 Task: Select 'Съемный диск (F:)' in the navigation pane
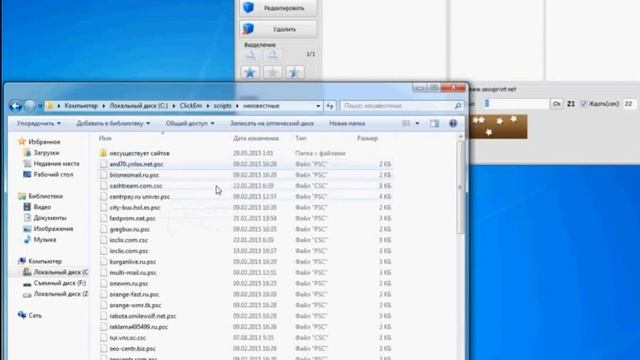pos(60,283)
